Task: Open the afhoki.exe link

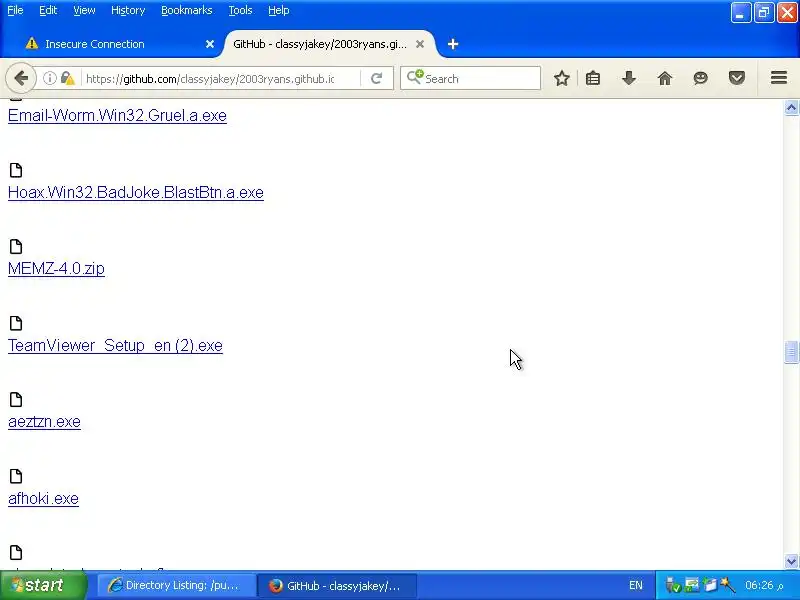Action: coord(43,498)
